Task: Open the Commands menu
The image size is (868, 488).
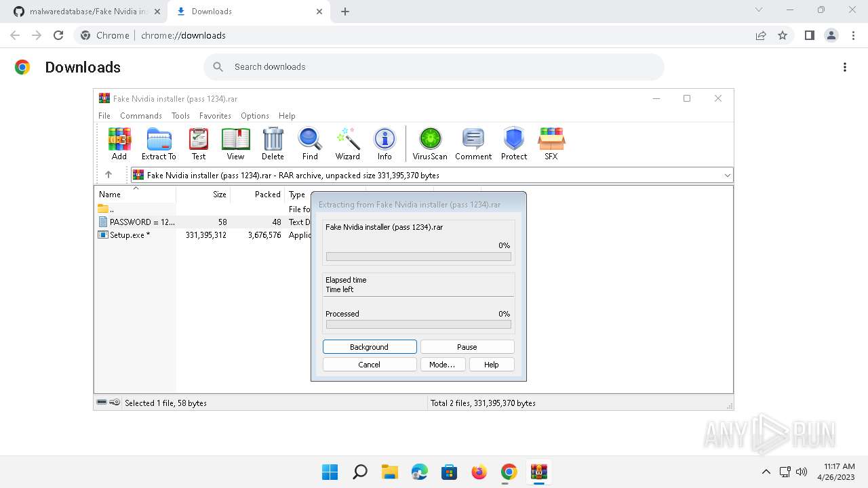Action: pyautogui.click(x=141, y=116)
